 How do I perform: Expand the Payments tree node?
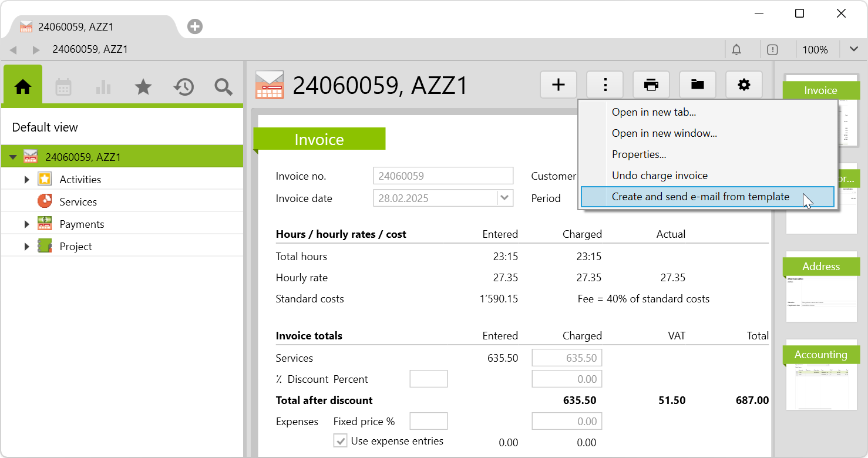(26, 224)
